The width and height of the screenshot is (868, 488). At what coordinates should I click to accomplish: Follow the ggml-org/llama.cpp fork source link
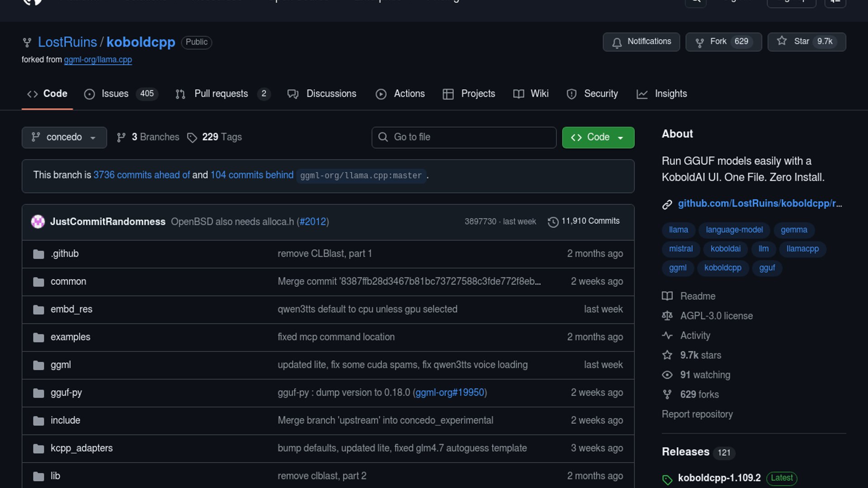point(98,60)
